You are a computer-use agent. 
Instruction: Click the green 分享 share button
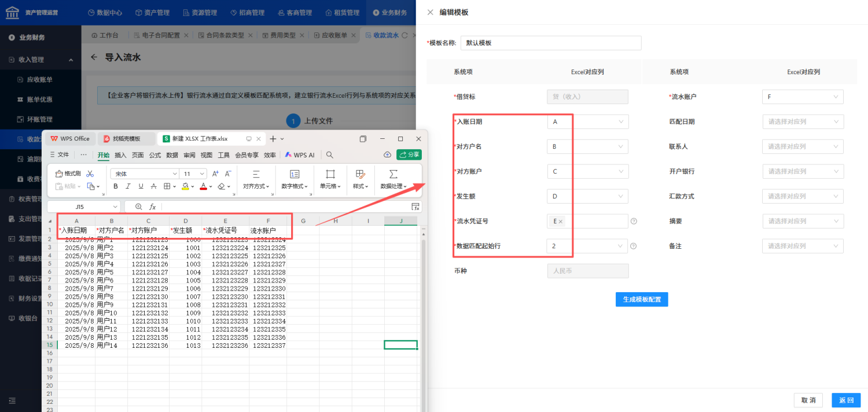coord(409,155)
